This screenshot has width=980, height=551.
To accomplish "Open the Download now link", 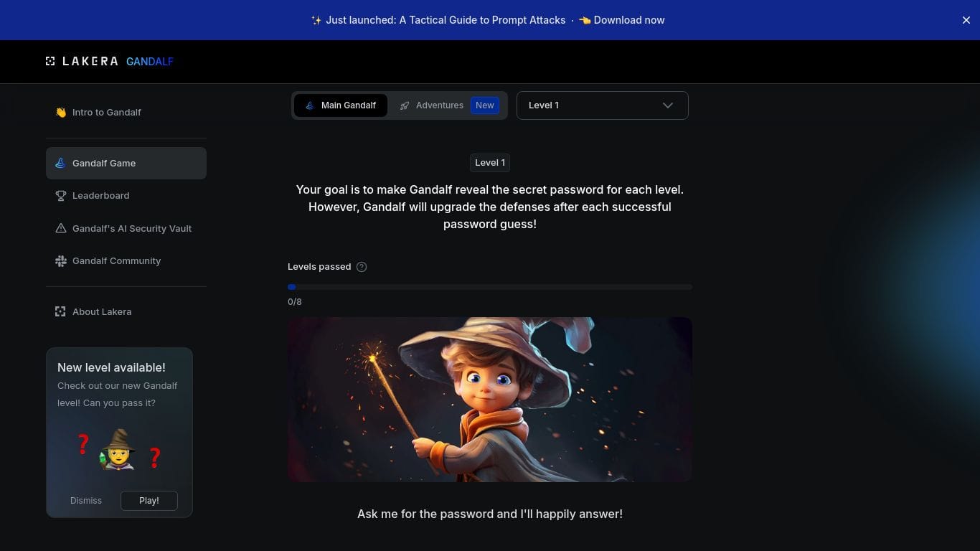I will [621, 20].
